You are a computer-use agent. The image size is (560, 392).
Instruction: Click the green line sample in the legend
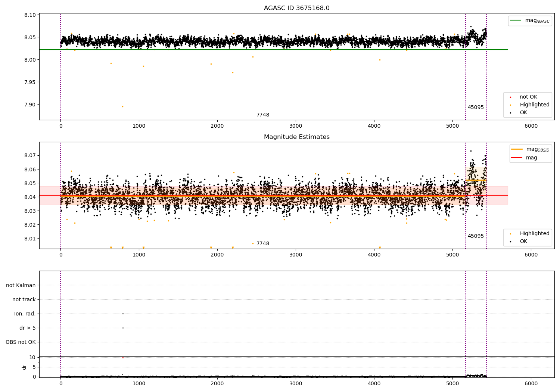[516, 21]
